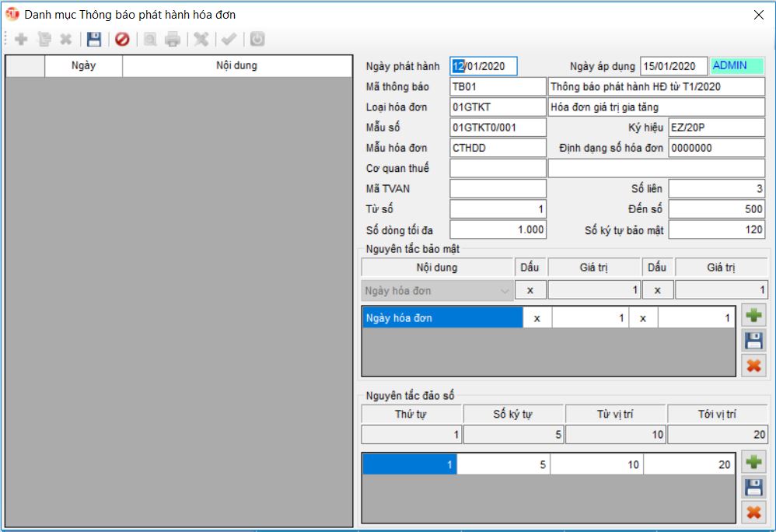Click the notification description field
This screenshot has height=532, width=776.
click(x=656, y=86)
